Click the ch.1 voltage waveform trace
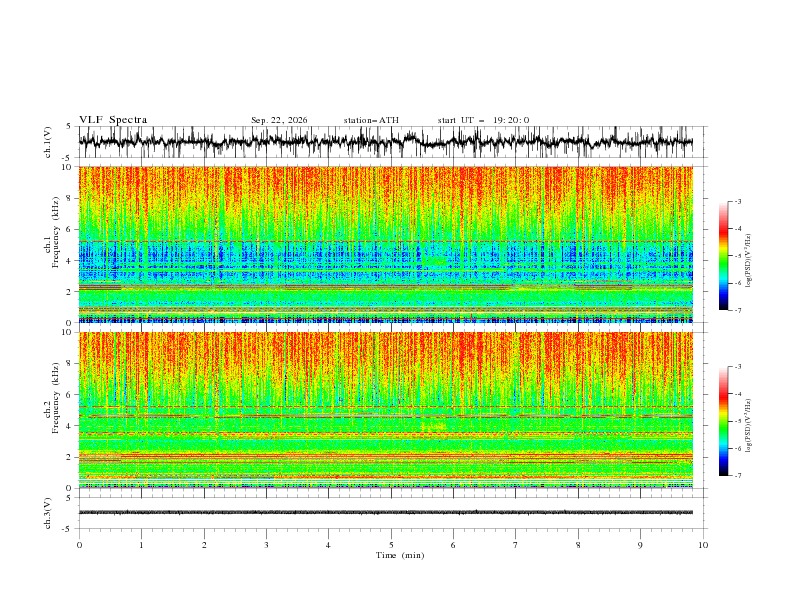792x612 pixels. pos(385,142)
